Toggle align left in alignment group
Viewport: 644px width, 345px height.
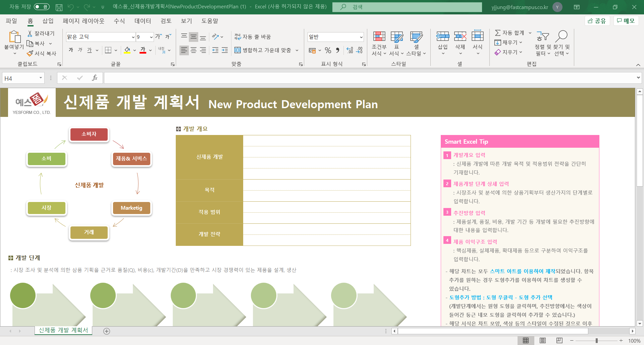[184, 50]
